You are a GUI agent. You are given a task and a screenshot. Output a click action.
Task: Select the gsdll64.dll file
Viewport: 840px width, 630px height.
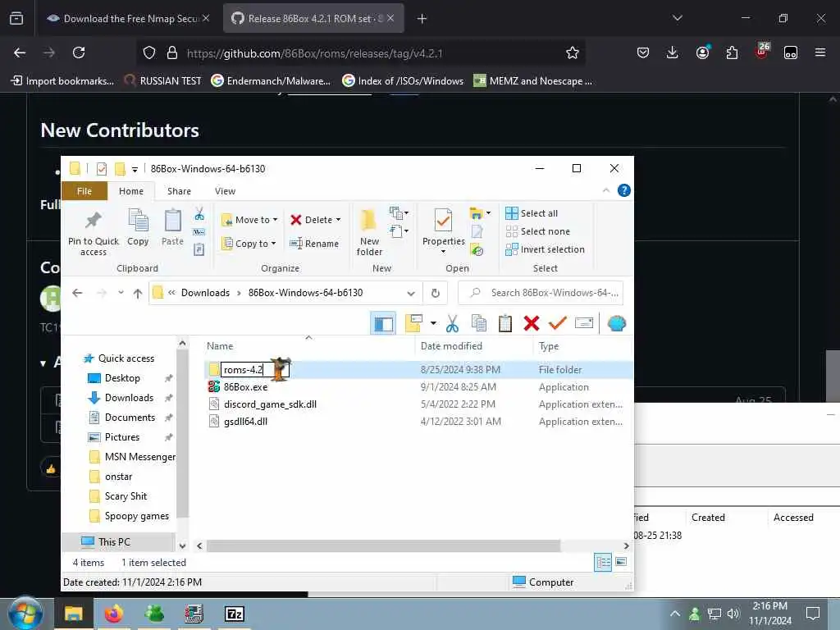click(245, 422)
